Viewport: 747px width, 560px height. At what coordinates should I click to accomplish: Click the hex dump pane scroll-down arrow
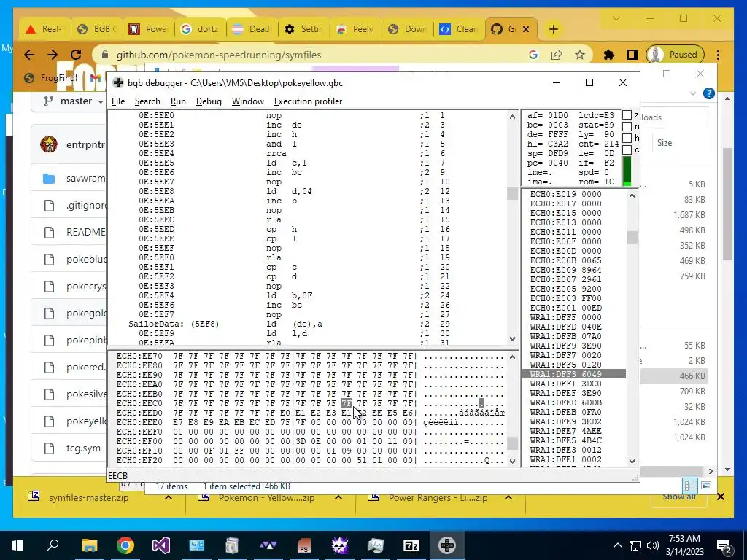512,461
